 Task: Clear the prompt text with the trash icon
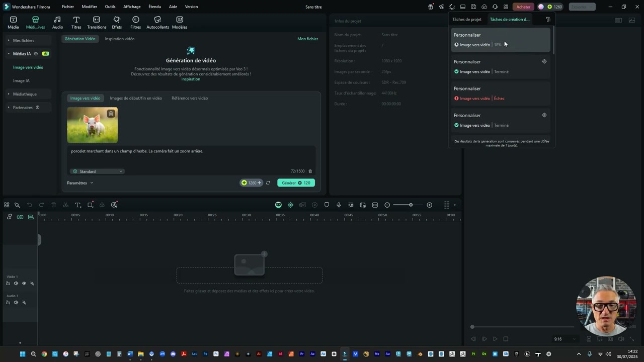[x=310, y=171]
